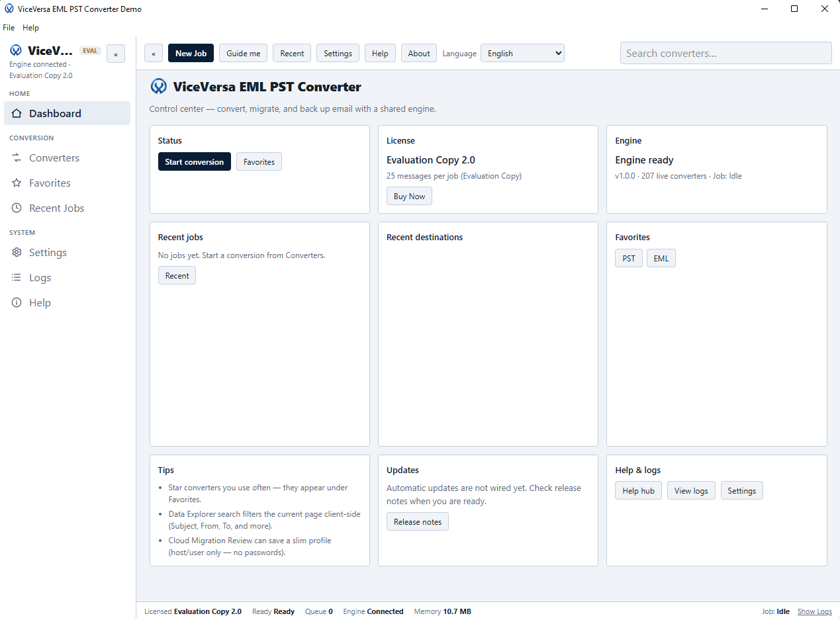The height and width of the screenshot is (618, 840).
Task: Click the Buy Now button
Action: [x=409, y=196]
